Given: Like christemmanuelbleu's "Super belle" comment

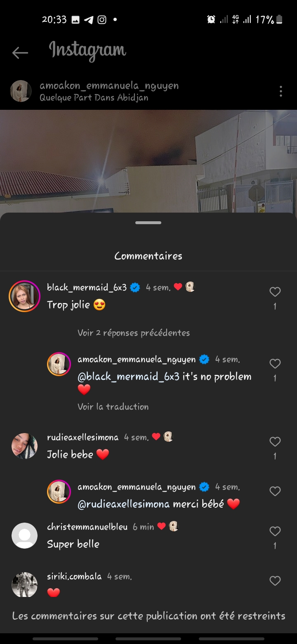Looking at the screenshot, I should coord(275,531).
